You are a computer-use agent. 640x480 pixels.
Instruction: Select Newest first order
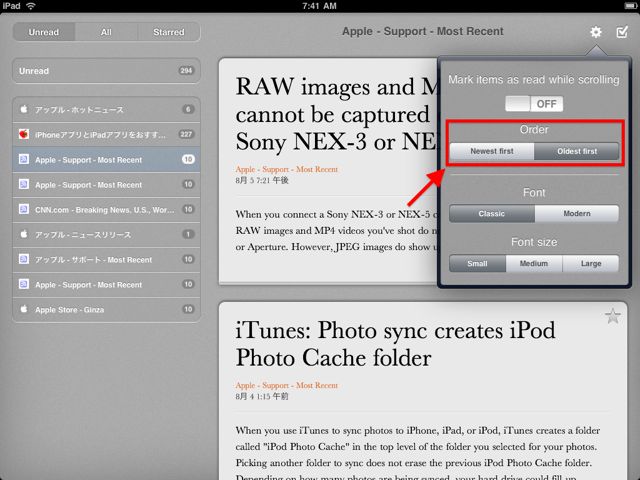coord(492,151)
